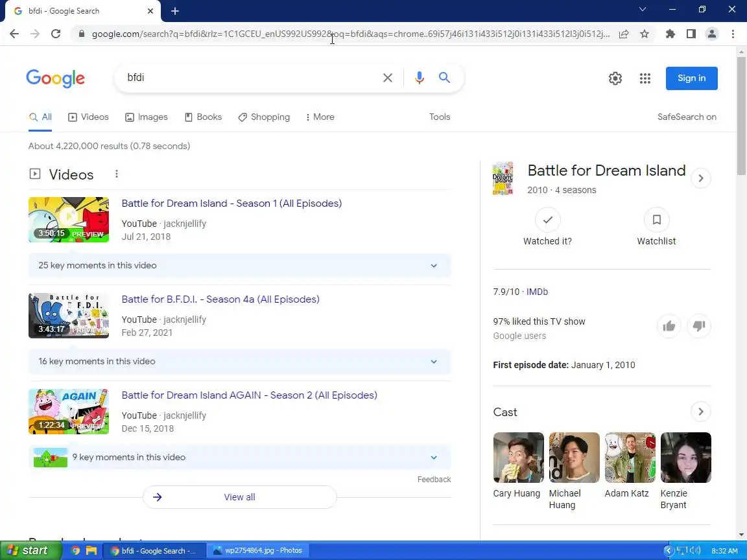This screenshot has height=560, width=747.
Task: Click the padlock site info icon
Action: point(82,34)
